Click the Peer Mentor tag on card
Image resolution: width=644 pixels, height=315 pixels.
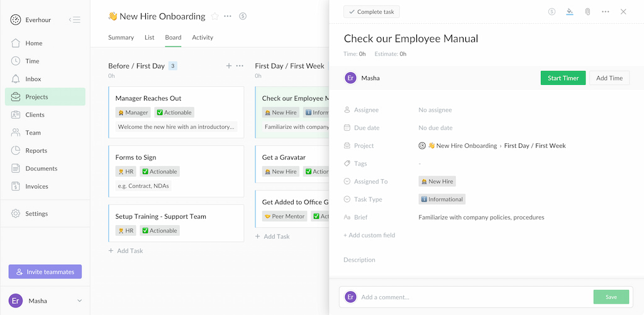[285, 216]
